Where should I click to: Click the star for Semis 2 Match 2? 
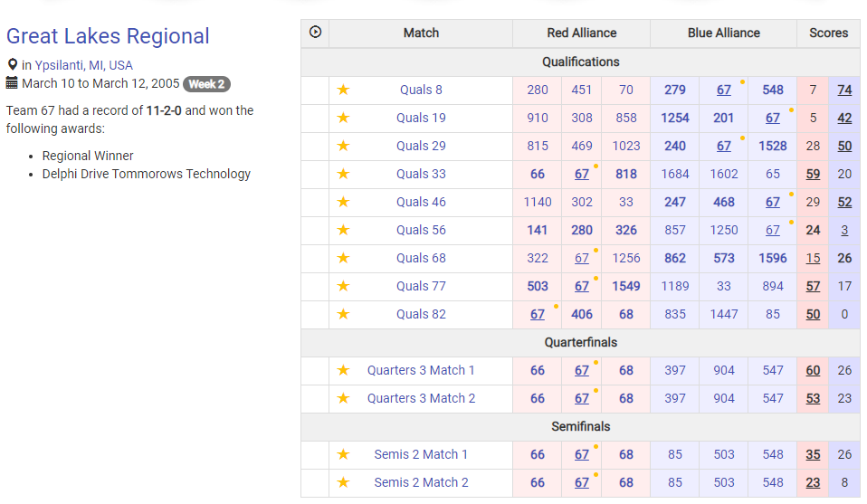[x=343, y=482]
